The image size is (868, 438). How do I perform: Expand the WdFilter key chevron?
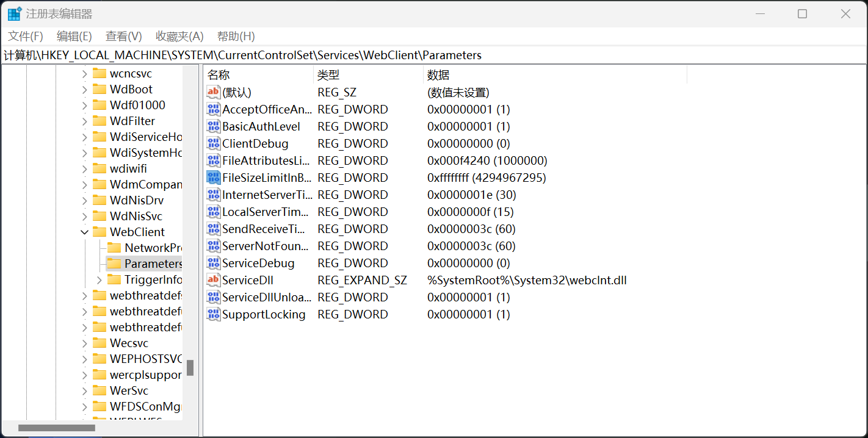point(84,121)
